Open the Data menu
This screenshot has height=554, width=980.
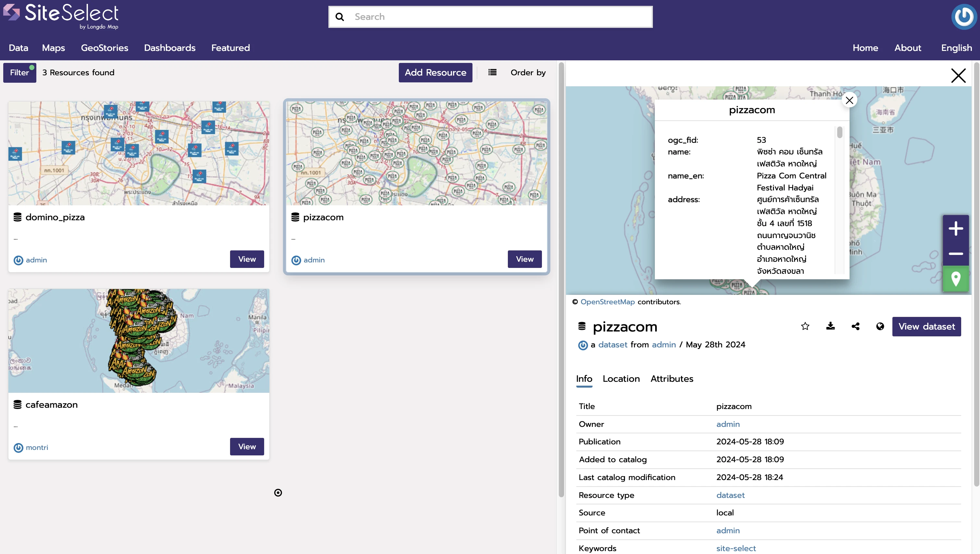pos(18,48)
